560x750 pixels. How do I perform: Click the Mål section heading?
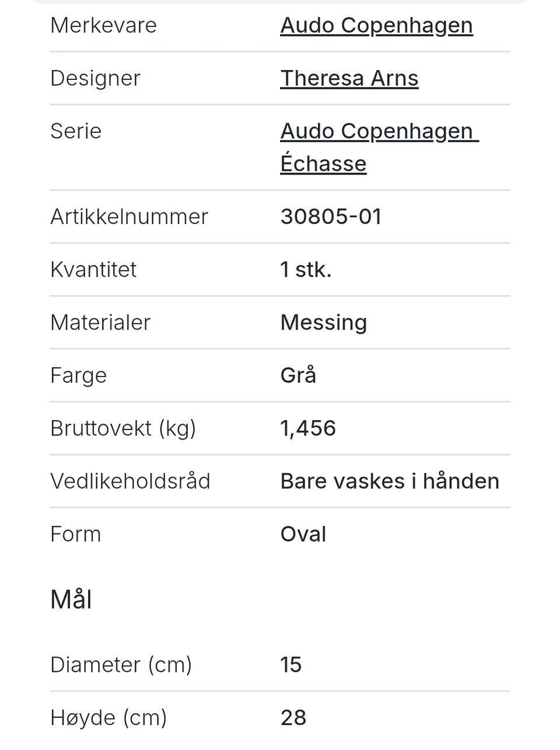point(71,599)
